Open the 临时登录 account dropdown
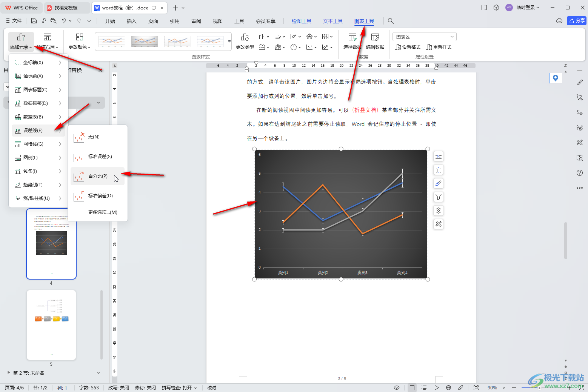 pyautogui.click(x=528, y=8)
